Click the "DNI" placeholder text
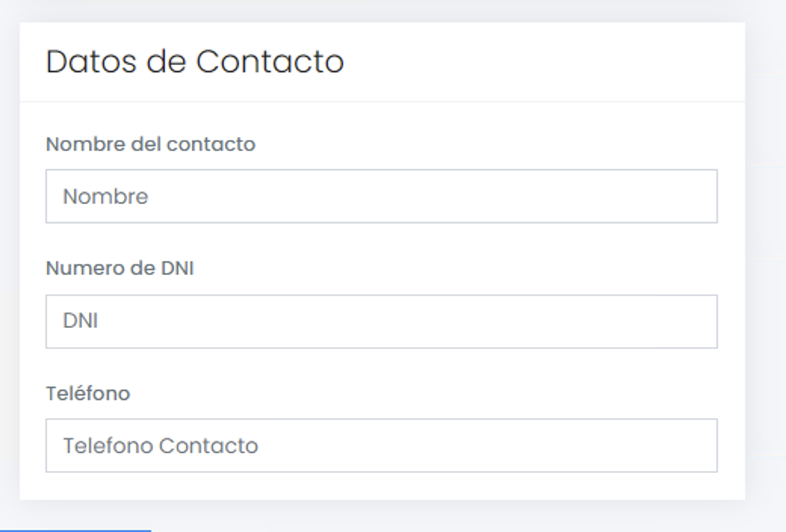The height and width of the screenshot is (532, 786). [x=80, y=322]
